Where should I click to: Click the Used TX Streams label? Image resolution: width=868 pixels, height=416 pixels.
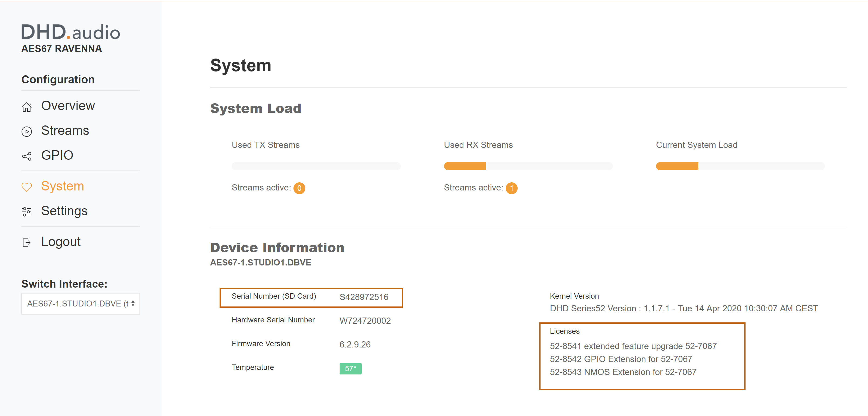(x=265, y=145)
